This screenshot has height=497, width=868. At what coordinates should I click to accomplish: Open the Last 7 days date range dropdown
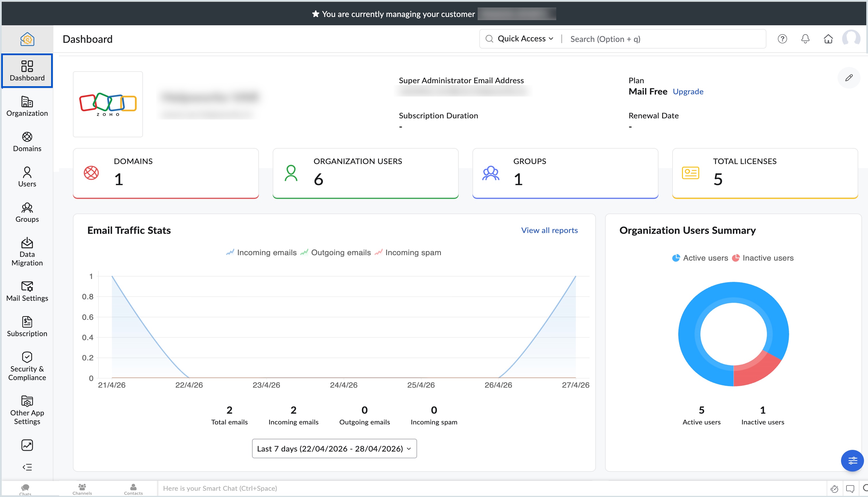coord(334,448)
